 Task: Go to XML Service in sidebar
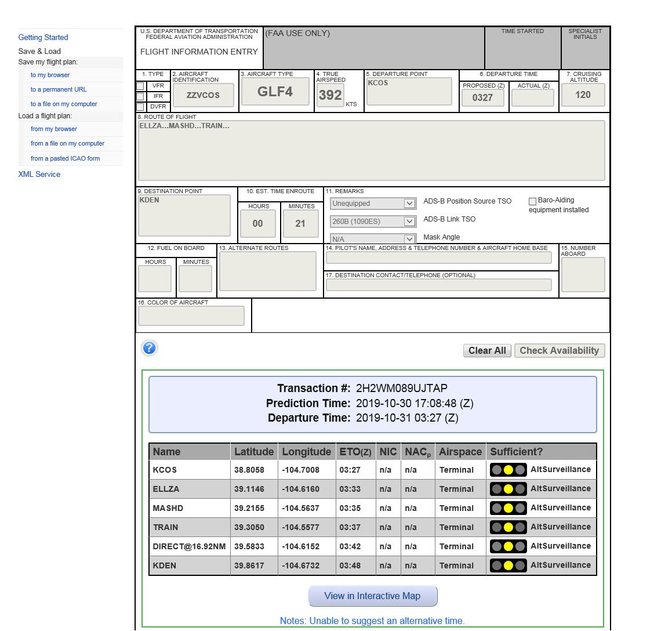tap(39, 175)
